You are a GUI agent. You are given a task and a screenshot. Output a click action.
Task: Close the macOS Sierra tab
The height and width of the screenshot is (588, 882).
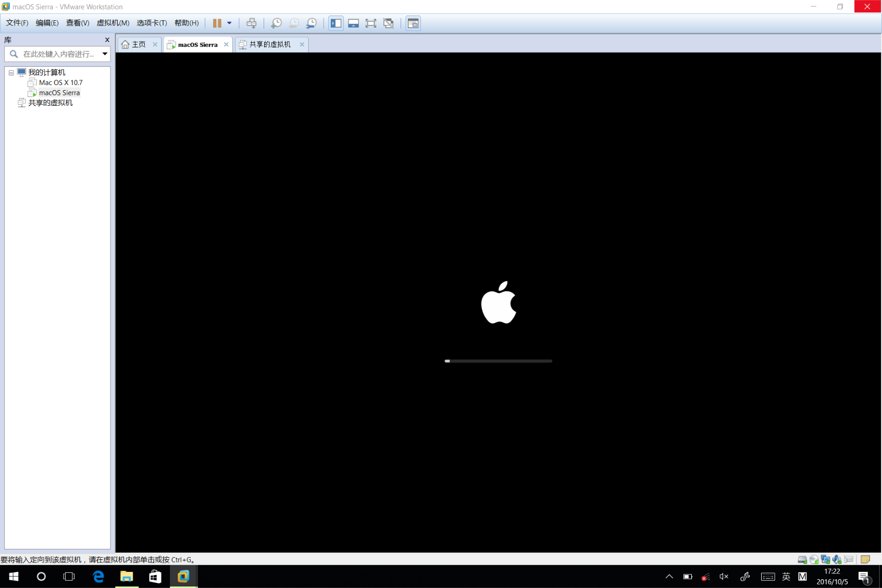coord(226,45)
